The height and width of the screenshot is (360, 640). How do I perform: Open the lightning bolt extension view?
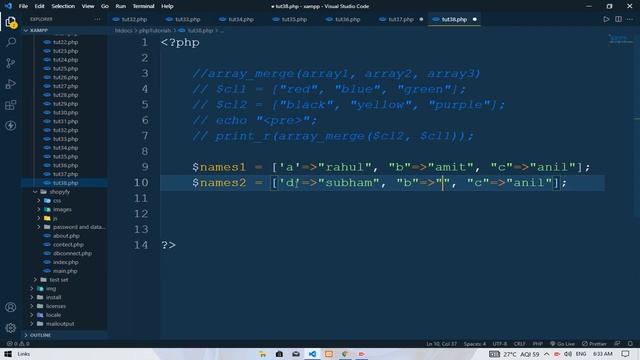[x=11, y=125]
